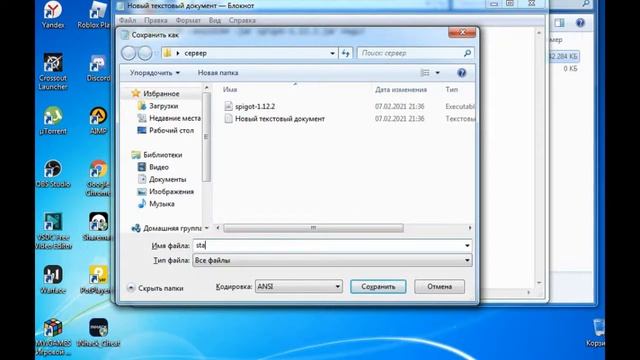Open the Изображения library
This screenshot has width=640, height=360.
click(x=166, y=191)
